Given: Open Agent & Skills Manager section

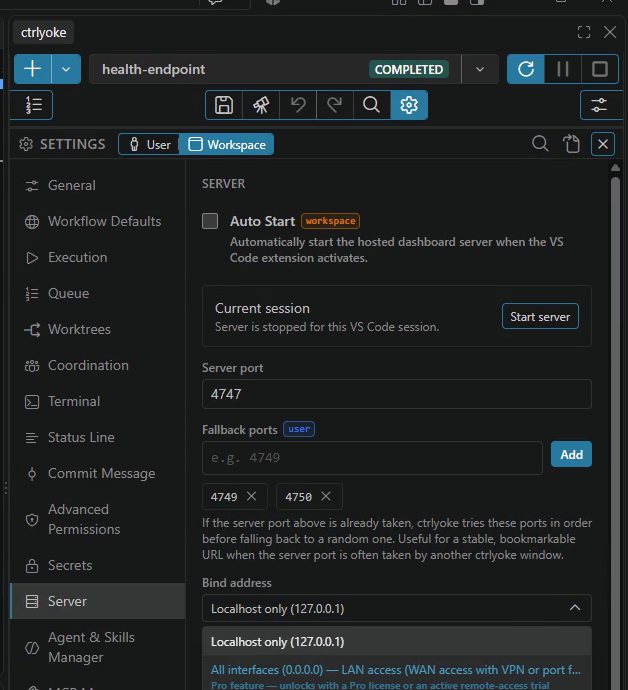Looking at the screenshot, I should pos(98,647).
